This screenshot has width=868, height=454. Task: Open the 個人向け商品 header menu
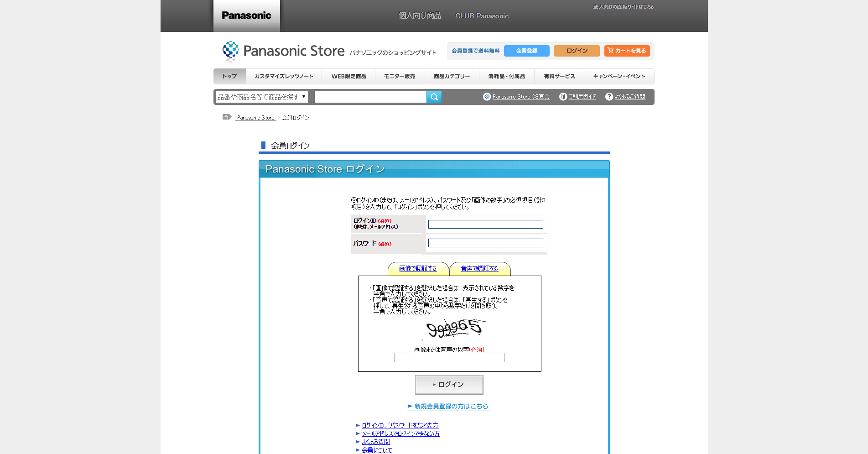click(420, 16)
